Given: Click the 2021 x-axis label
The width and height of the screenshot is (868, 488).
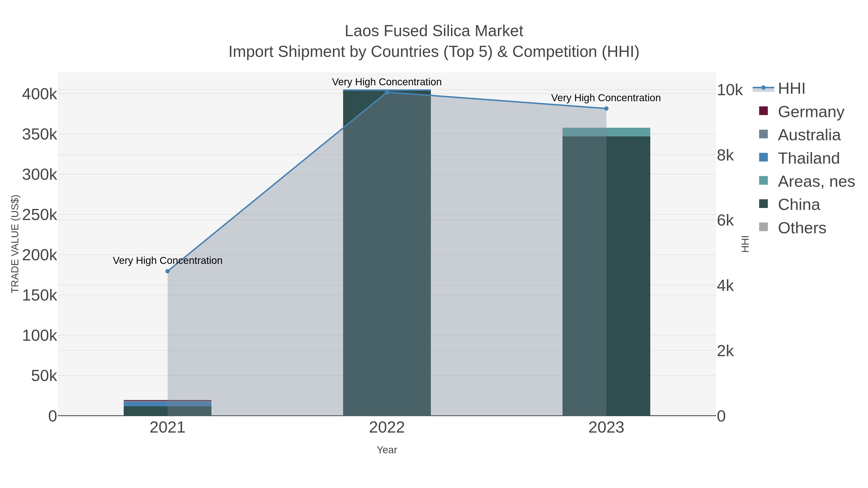Looking at the screenshot, I should pyautogui.click(x=168, y=427).
